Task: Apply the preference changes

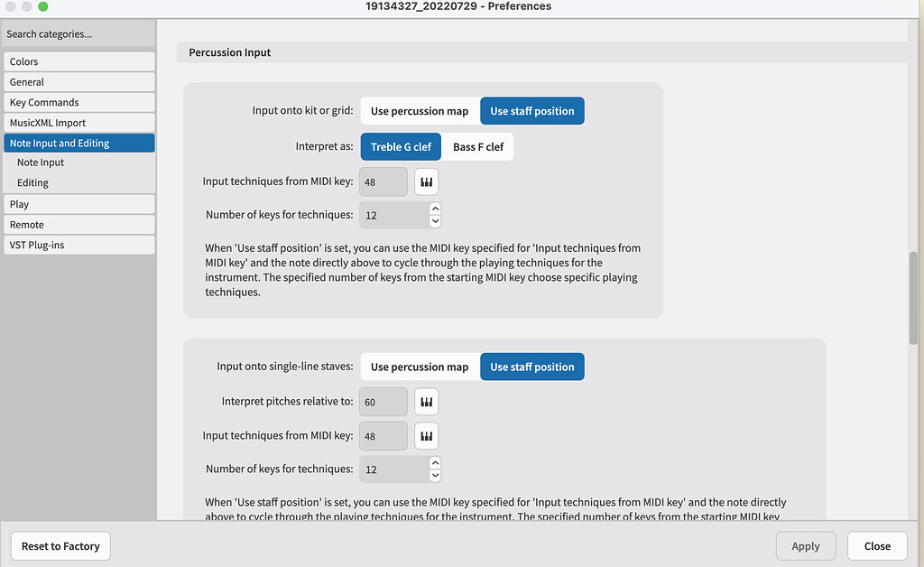Action: [805, 545]
